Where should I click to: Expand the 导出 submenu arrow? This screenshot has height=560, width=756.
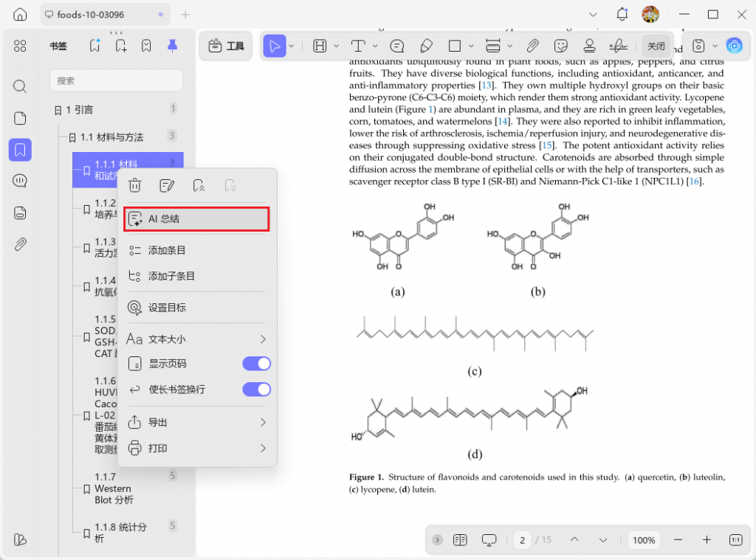[x=262, y=423]
